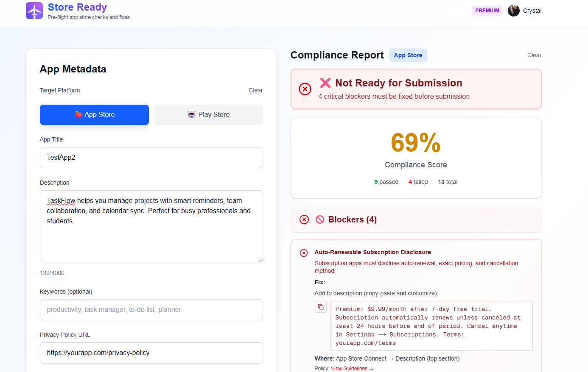Click Crystal's profile avatar picture
Viewport: 588px width, 372px height.
[513, 11]
